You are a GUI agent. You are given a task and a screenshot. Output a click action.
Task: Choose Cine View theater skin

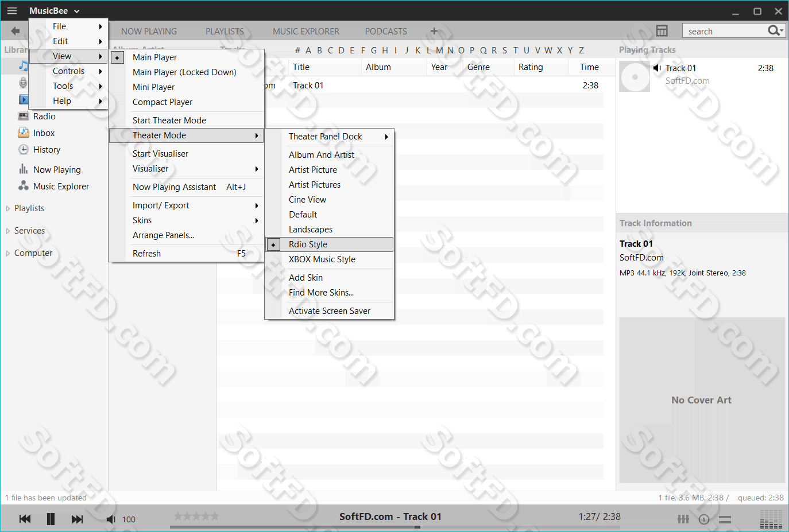click(330, 200)
